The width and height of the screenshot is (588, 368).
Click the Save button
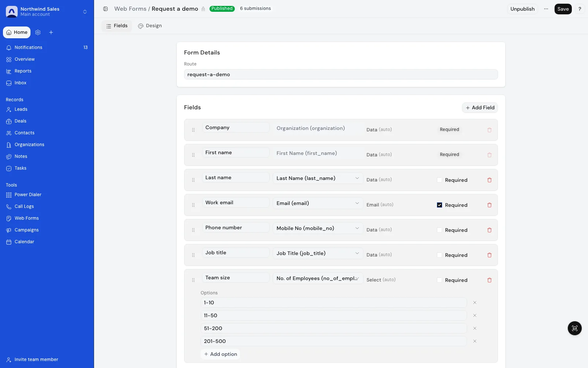pos(563,9)
